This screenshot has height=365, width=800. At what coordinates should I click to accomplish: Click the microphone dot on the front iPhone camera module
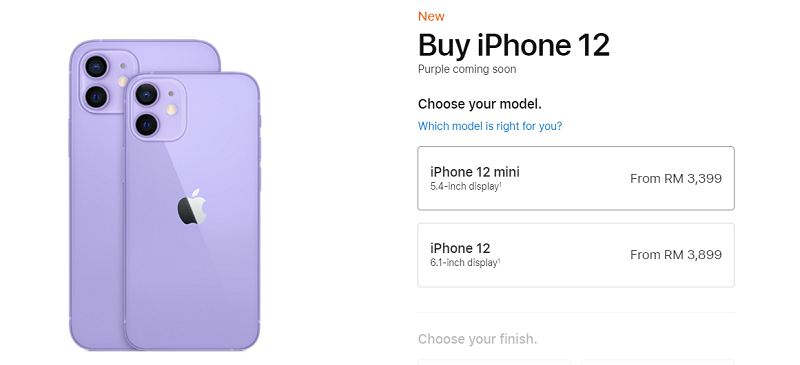(170, 93)
